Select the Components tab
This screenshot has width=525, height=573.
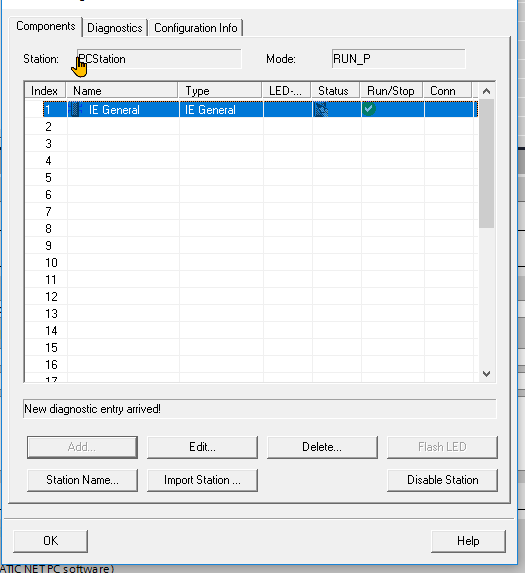pyautogui.click(x=46, y=26)
